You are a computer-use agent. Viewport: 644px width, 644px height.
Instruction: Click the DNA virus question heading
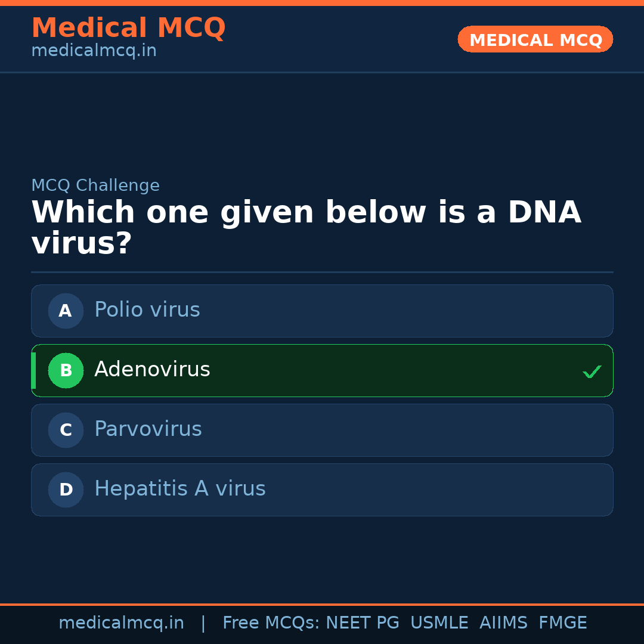point(306,228)
